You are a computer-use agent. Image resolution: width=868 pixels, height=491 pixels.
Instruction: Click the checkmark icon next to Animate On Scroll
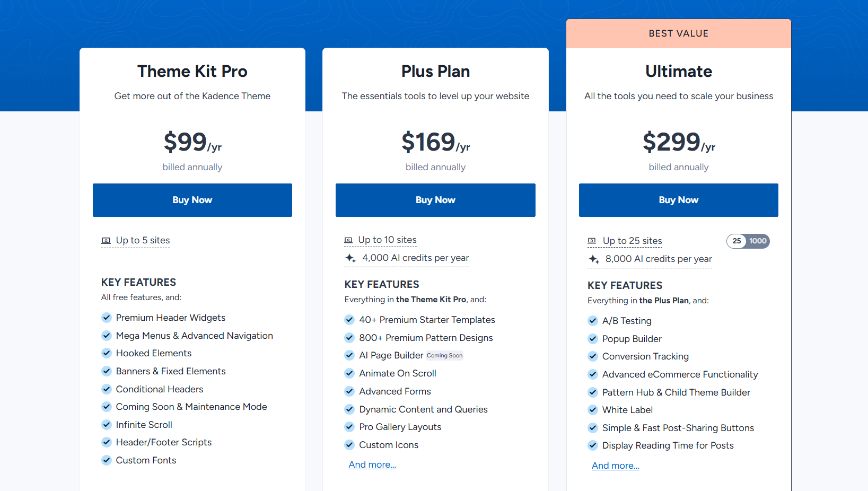point(349,373)
